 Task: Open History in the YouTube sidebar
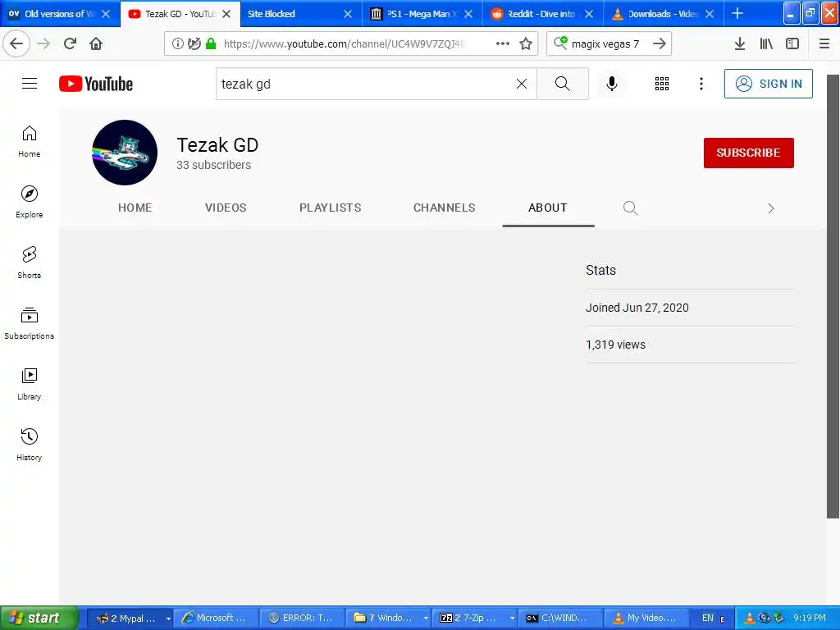coord(30,445)
